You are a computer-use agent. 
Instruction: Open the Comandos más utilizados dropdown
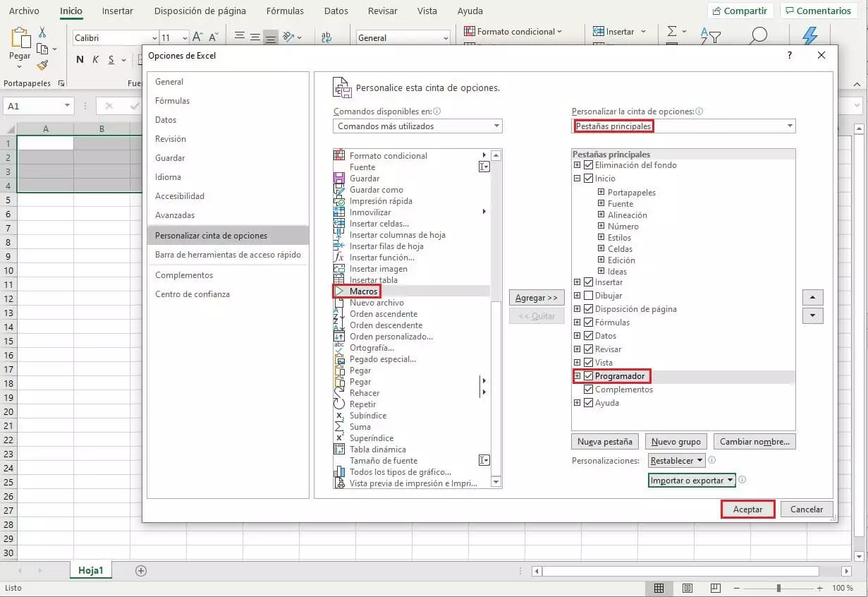tap(417, 126)
